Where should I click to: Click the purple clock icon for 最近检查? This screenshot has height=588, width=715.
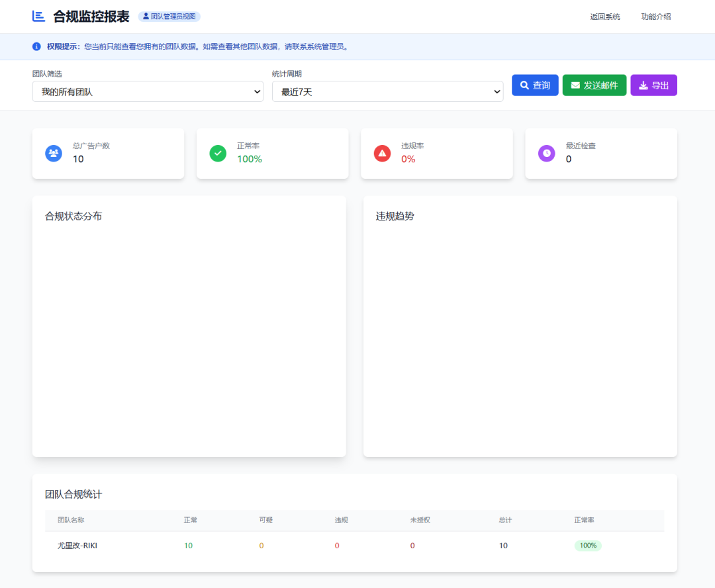click(547, 153)
